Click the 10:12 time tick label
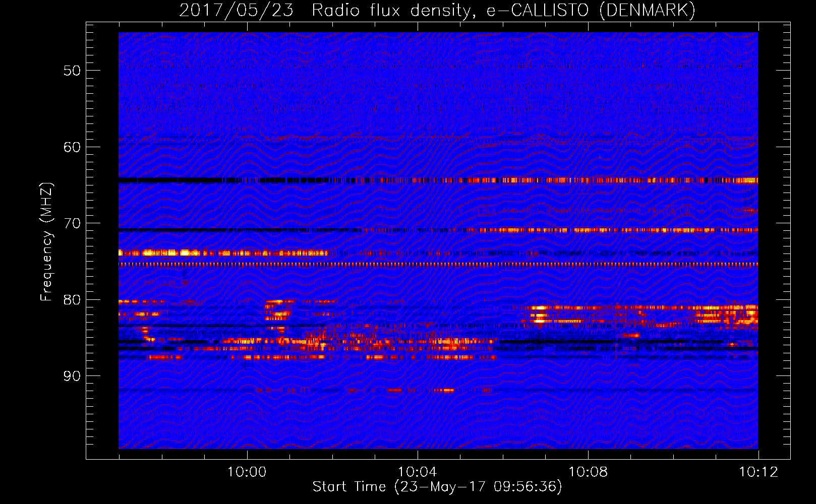 [759, 472]
